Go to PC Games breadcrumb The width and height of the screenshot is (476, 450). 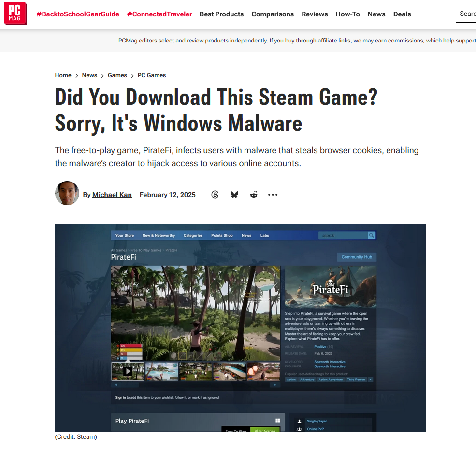152,75
